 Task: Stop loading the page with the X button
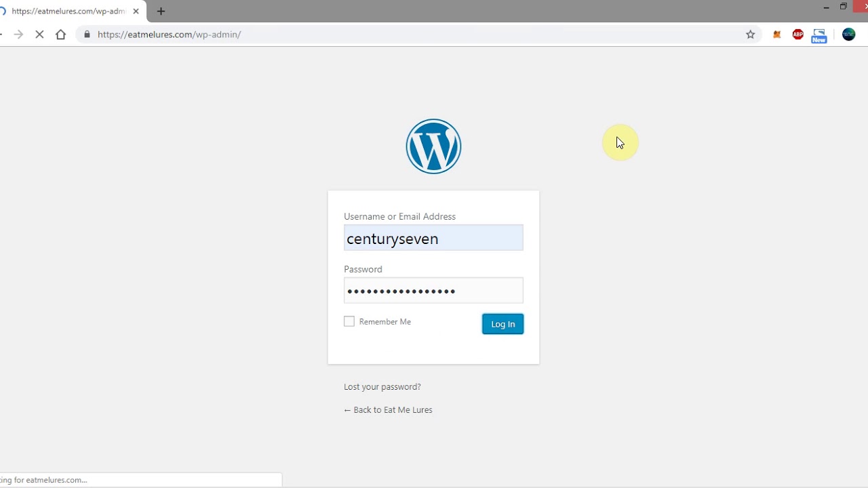click(39, 35)
